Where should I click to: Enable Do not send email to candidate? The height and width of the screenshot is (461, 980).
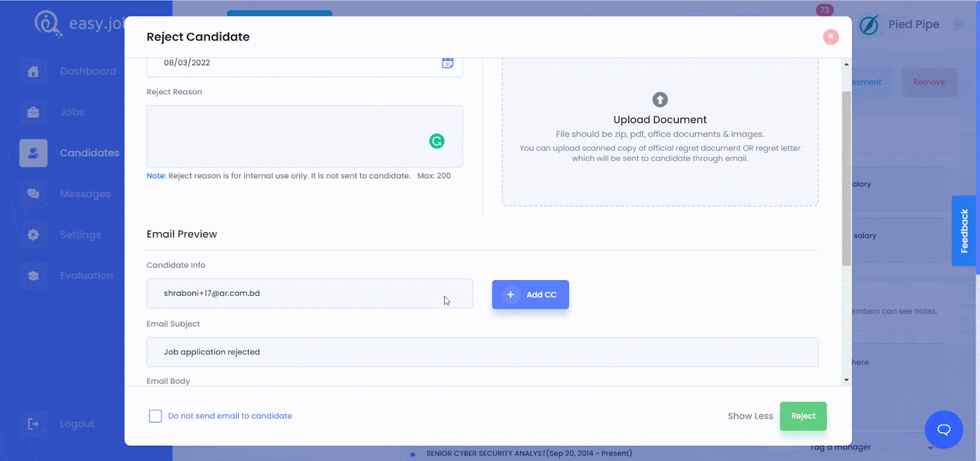[156, 416]
